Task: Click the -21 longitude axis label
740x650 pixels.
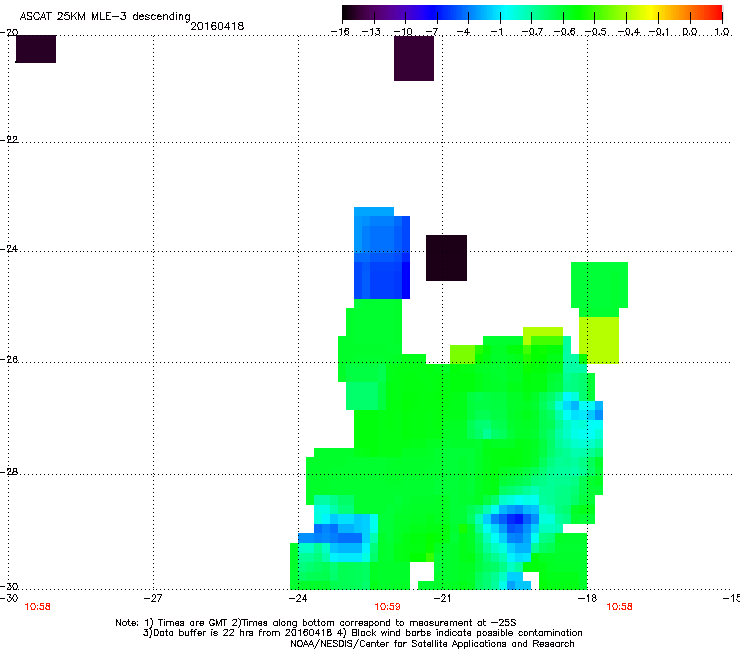Action: tap(442, 598)
